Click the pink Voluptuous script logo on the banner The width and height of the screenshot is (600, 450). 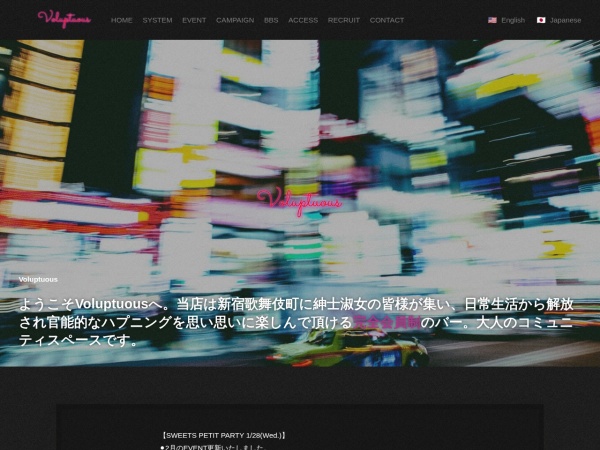(x=299, y=202)
